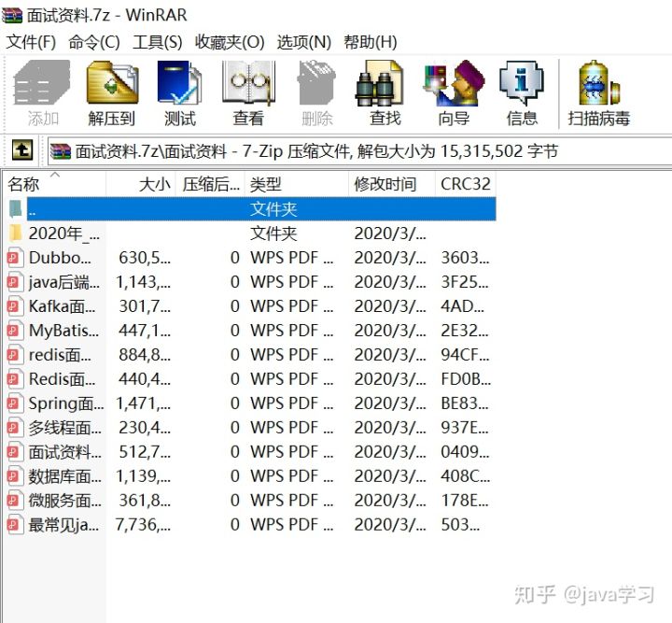Image resolution: width=672 pixels, height=623 pixels.
Task: Click the PDF icon for lowercase redis面 file
Action: point(15,355)
